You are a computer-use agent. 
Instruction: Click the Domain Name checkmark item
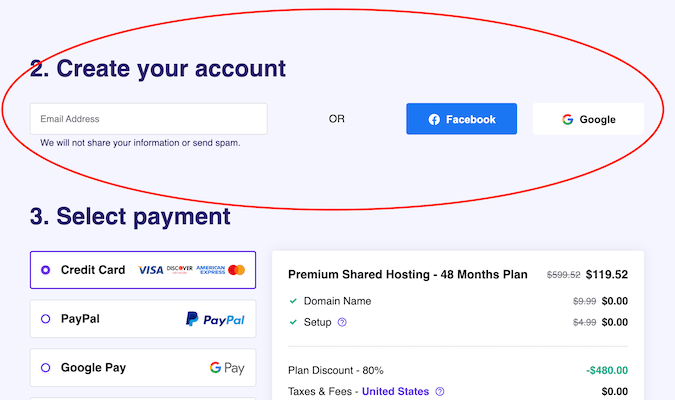(x=330, y=301)
